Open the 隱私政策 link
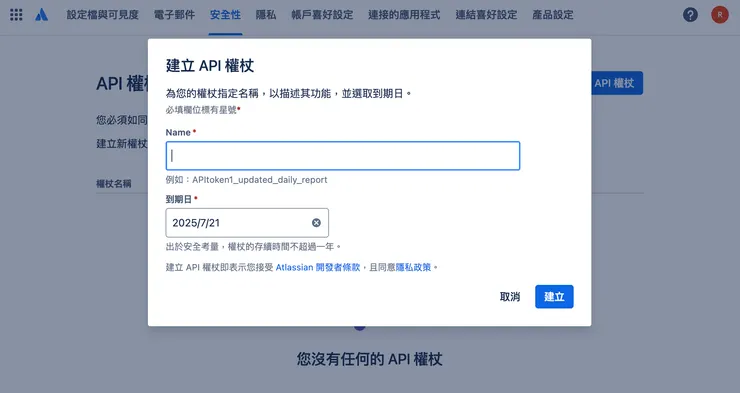The height and width of the screenshot is (393, 740). [413, 268]
